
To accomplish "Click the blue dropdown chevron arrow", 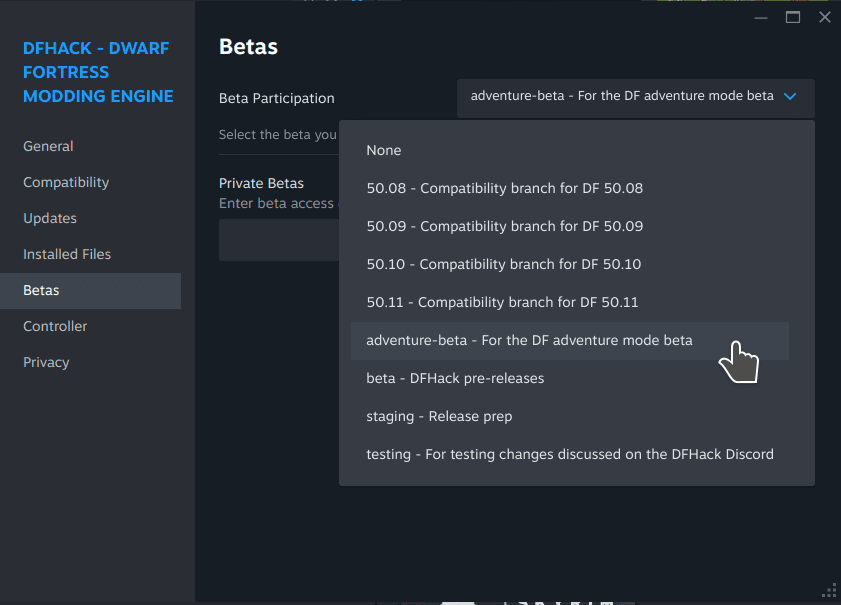I will [790, 97].
